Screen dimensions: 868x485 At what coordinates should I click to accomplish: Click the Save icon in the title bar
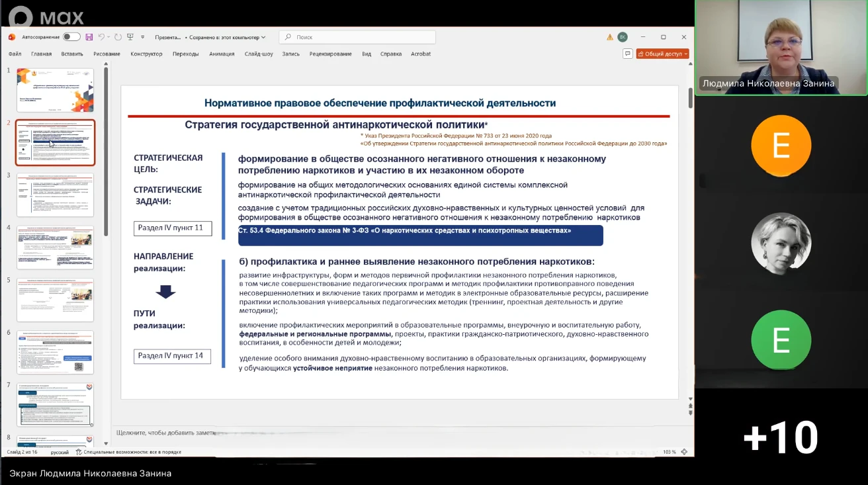(88, 37)
